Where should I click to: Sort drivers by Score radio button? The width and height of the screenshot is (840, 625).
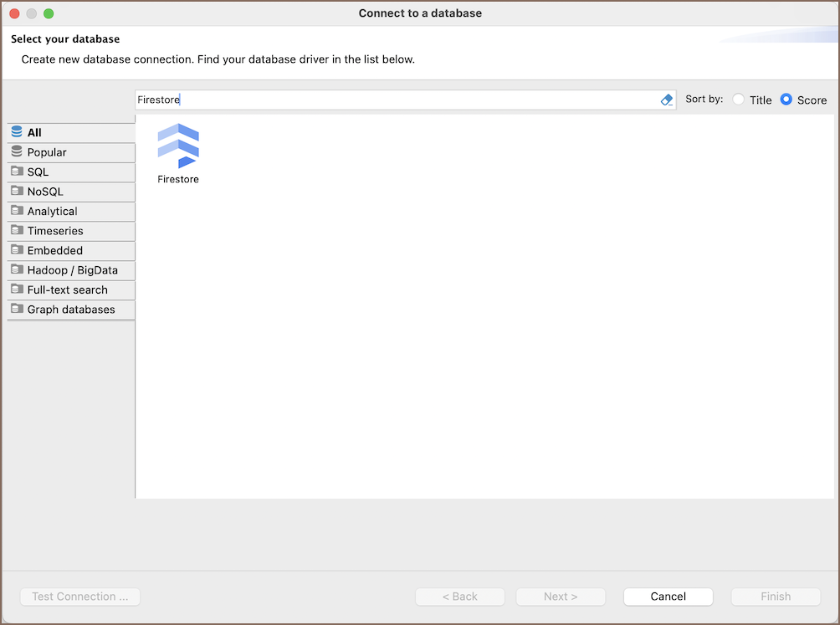point(786,100)
